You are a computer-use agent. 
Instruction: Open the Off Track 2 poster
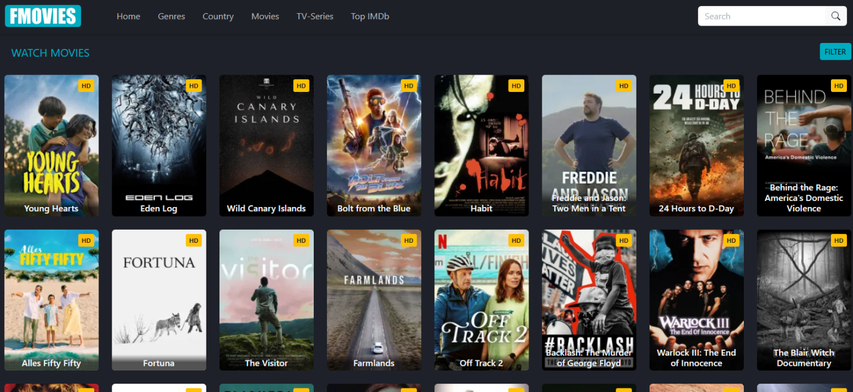coord(481,300)
